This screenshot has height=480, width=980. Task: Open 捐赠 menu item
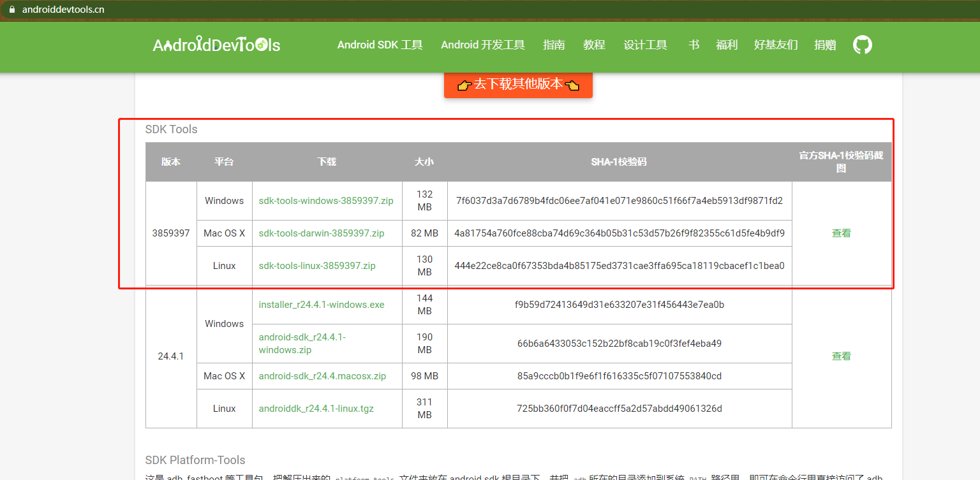pyautogui.click(x=825, y=45)
